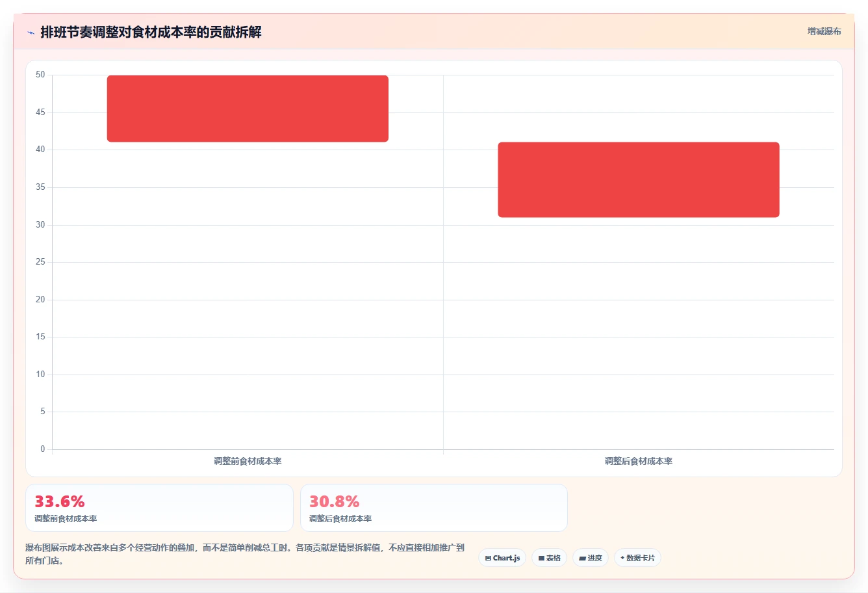Select the 数据卡片 tag chip
Image resolution: width=868 pixels, height=593 pixels.
(637, 558)
